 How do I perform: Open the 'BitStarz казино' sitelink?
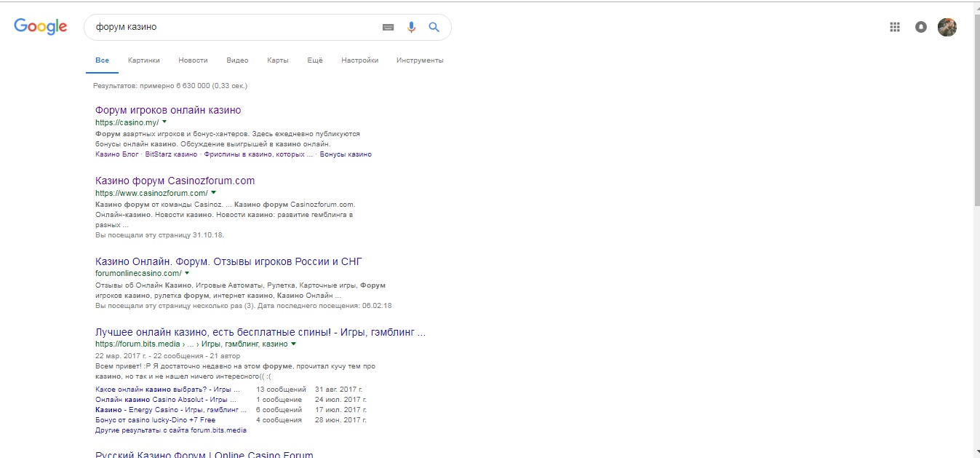click(171, 154)
